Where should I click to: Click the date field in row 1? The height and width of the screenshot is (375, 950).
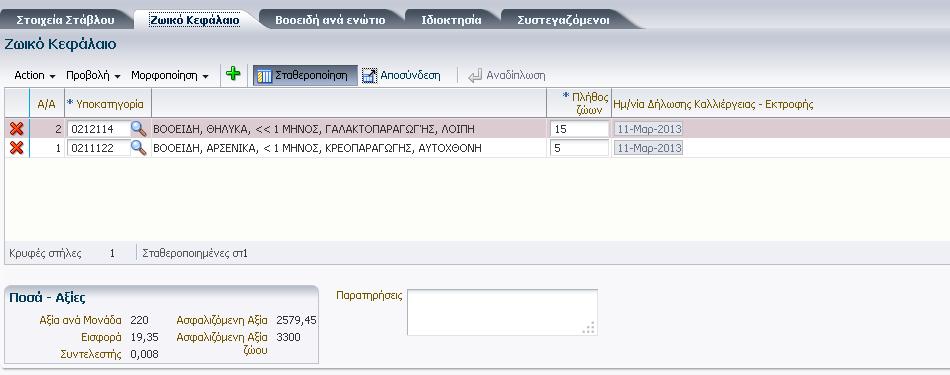click(648, 148)
